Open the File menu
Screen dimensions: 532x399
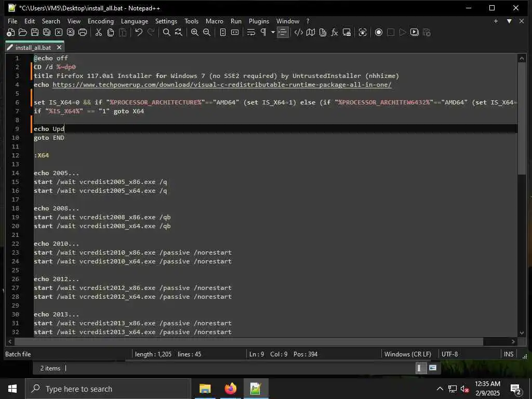pos(12,21)
